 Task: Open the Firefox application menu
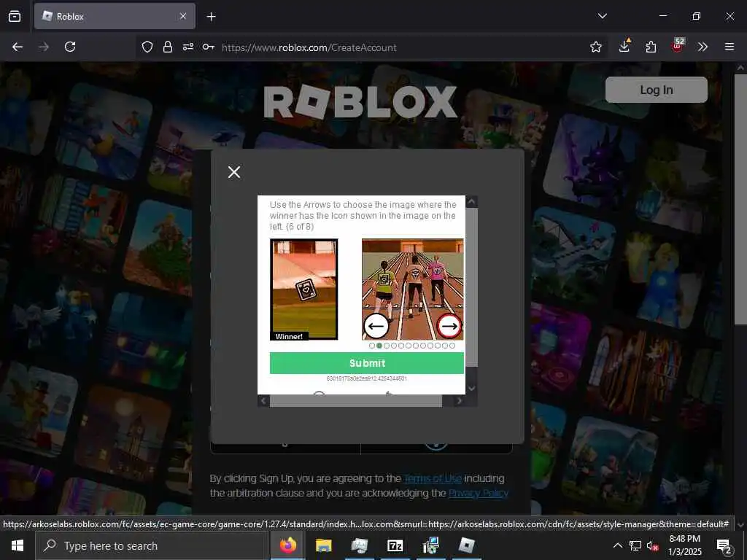click(x=729, y=47)
